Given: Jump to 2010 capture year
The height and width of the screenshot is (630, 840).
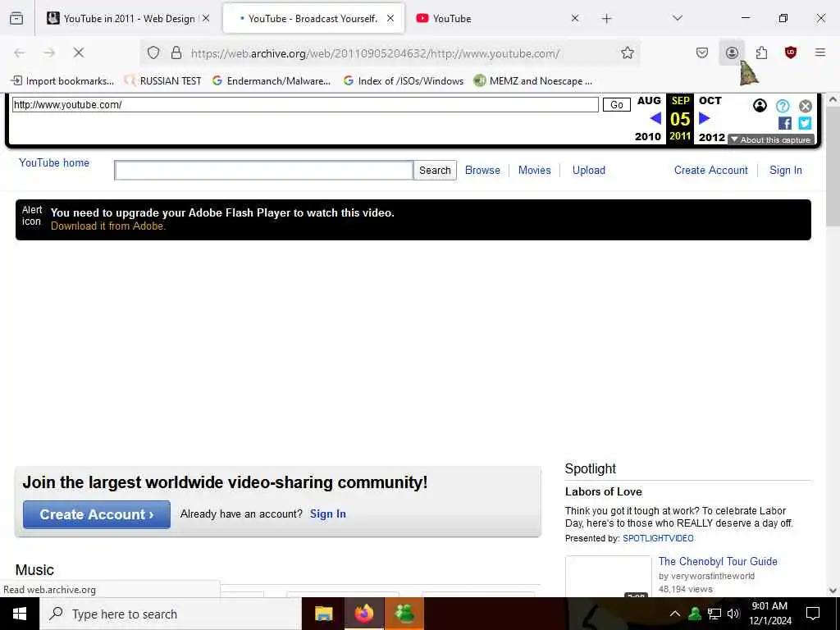Looking at the screenshot, I should [648, 137].
